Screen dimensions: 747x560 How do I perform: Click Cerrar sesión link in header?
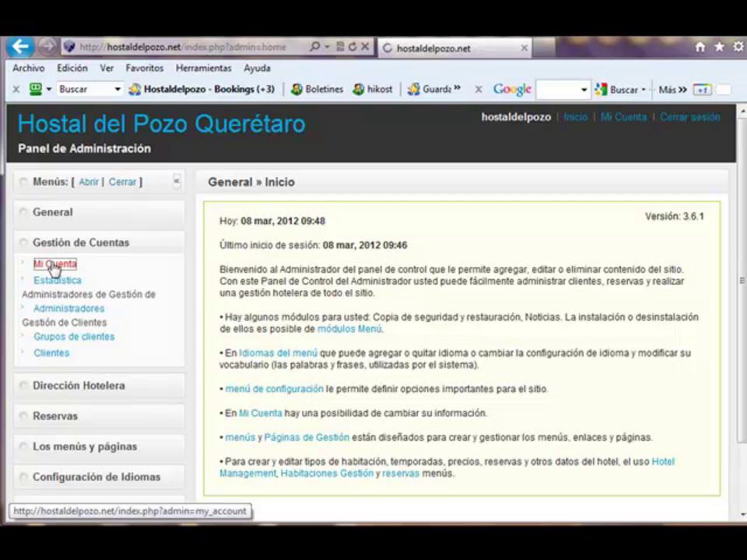(690, 117)
